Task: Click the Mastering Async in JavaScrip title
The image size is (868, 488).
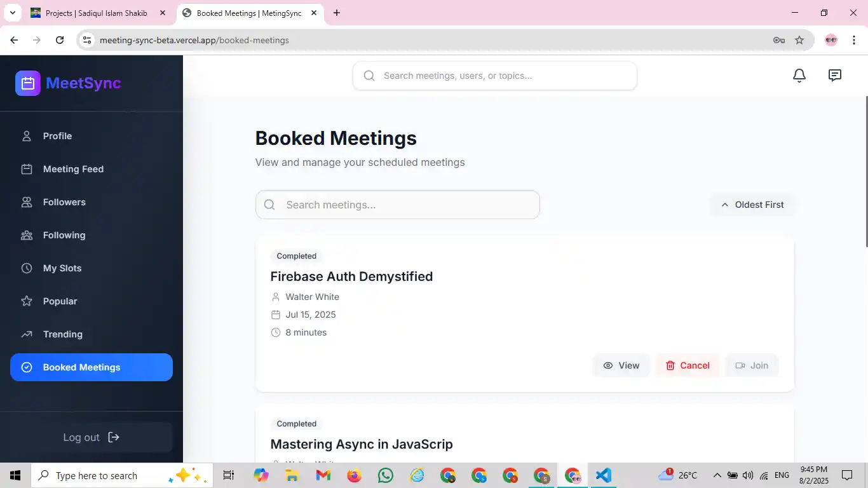Action: (362, 444)
